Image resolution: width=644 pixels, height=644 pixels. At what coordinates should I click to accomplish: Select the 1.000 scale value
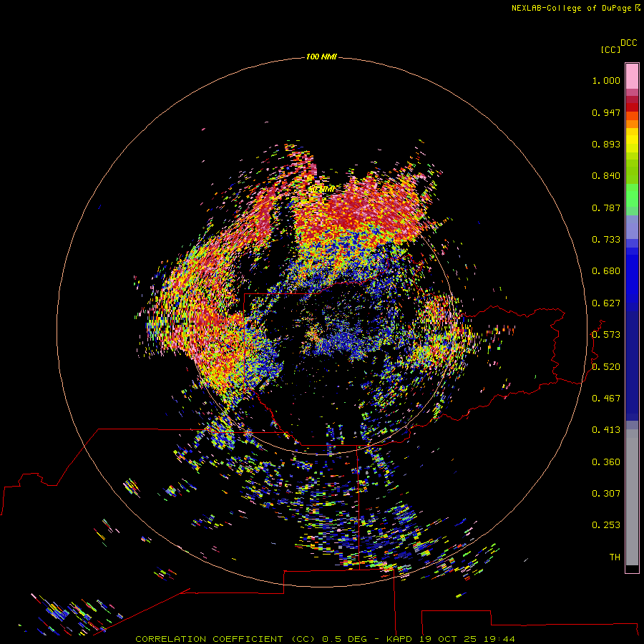pyautogui.click(x=606, y=80)
